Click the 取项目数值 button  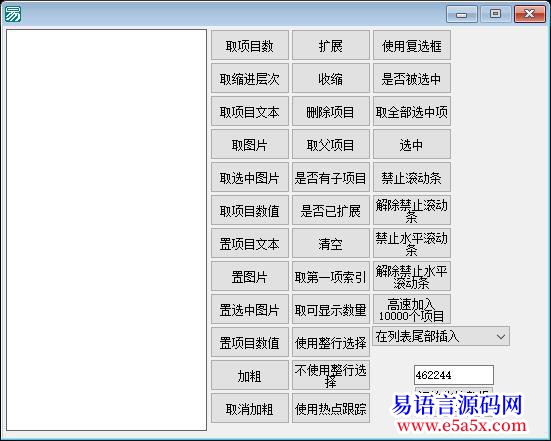click(249, 210)
